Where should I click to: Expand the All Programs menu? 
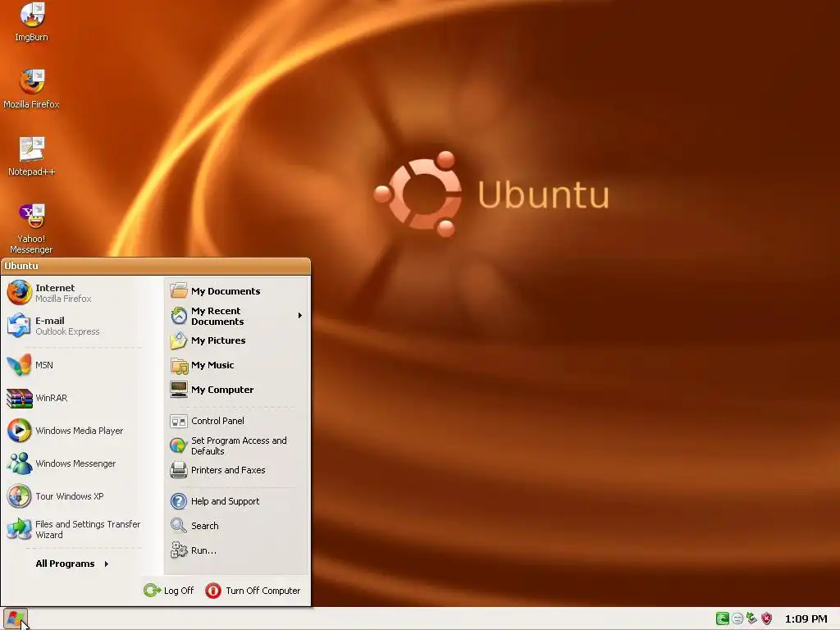(x=72, y=564)
